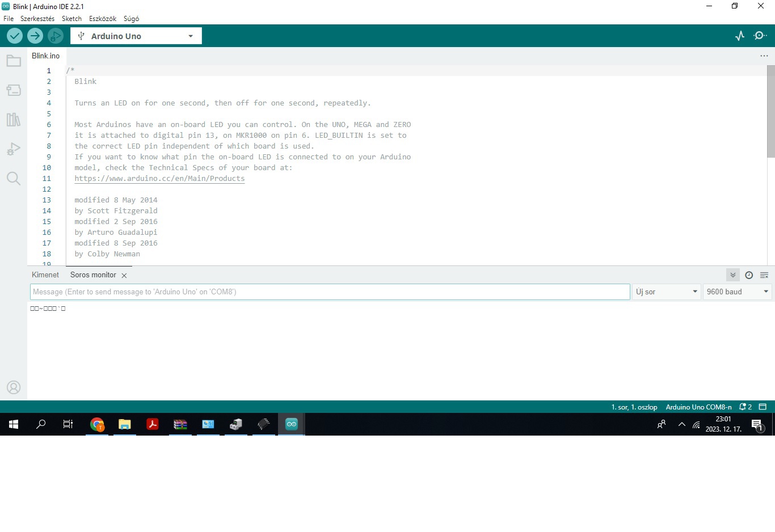Close the Soros monitor tab
The image size is (775, 532).
(124, 275)
